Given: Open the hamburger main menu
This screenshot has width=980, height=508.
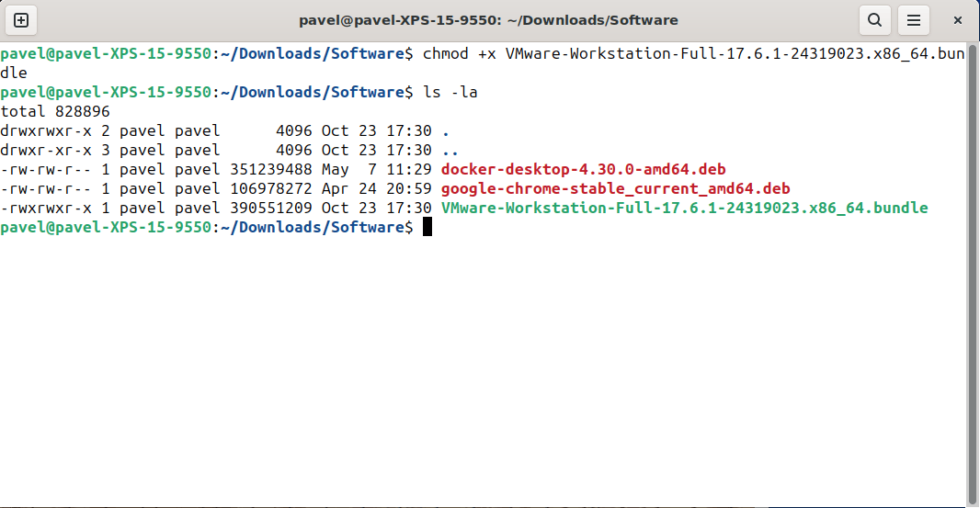Looking at the screenshot, I should click(x=913, y=20).
